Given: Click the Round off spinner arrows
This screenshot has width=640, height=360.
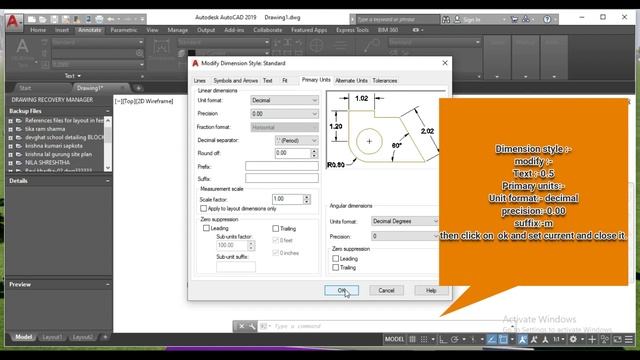Looking at the screenshot, I should tap(314, 153).
